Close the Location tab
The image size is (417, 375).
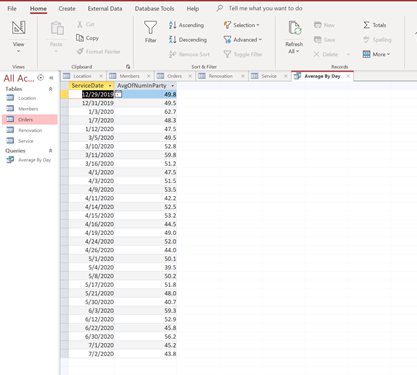pos(101,76)
